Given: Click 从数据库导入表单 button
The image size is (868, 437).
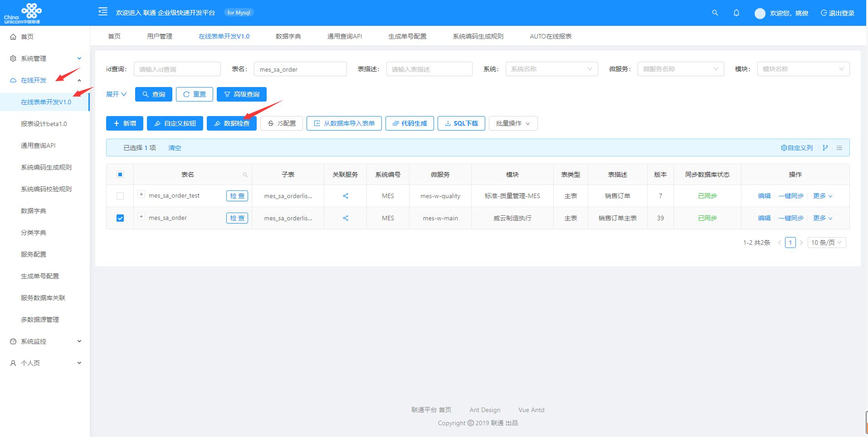Looking at the screenshot, I should tap(344, 123).
